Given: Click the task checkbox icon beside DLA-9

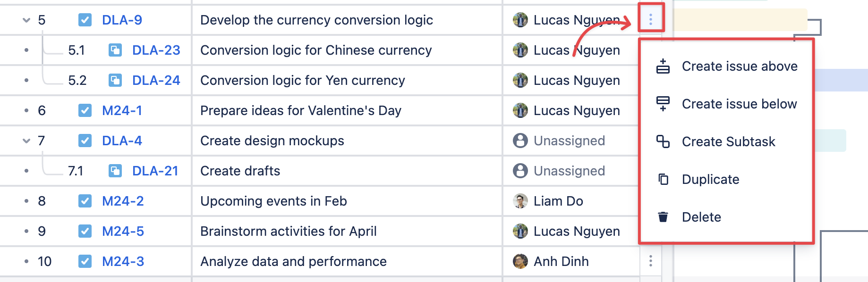Looking at the screenshot, I should coord(85,20).
